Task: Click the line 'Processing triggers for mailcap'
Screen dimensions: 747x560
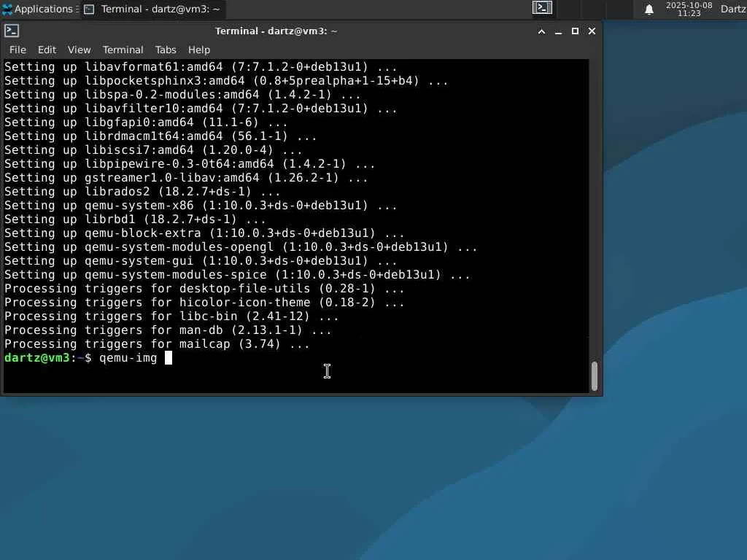Action: (157, 344)
